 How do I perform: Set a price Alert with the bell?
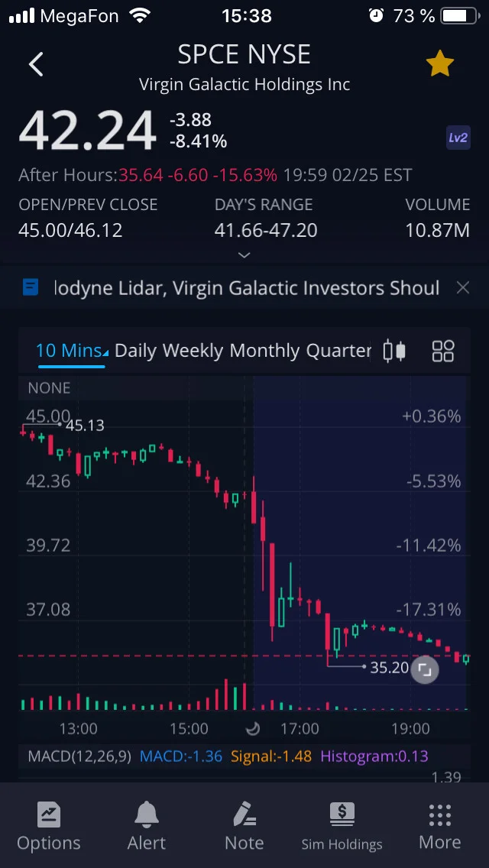point(146,827)
